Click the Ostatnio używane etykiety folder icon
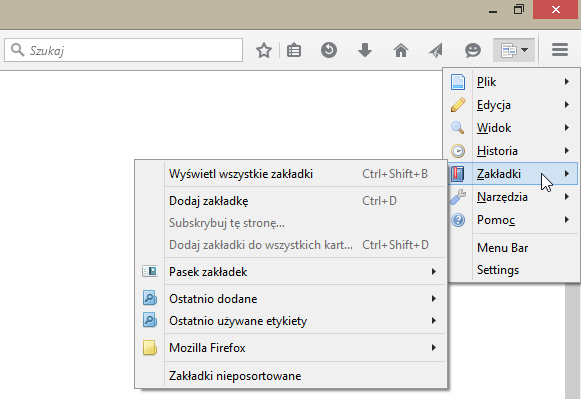This screenshot has width=581, height=399. tap(150, 320)
